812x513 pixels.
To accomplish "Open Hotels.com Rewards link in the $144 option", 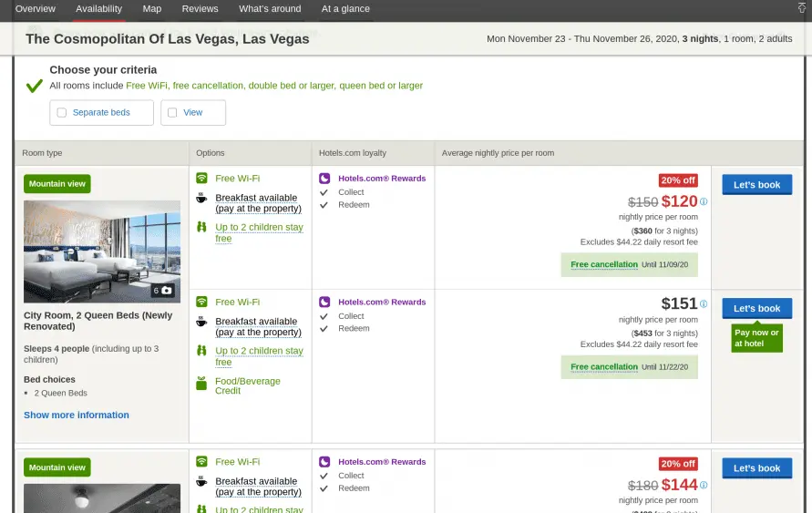I will click(382, 462).
